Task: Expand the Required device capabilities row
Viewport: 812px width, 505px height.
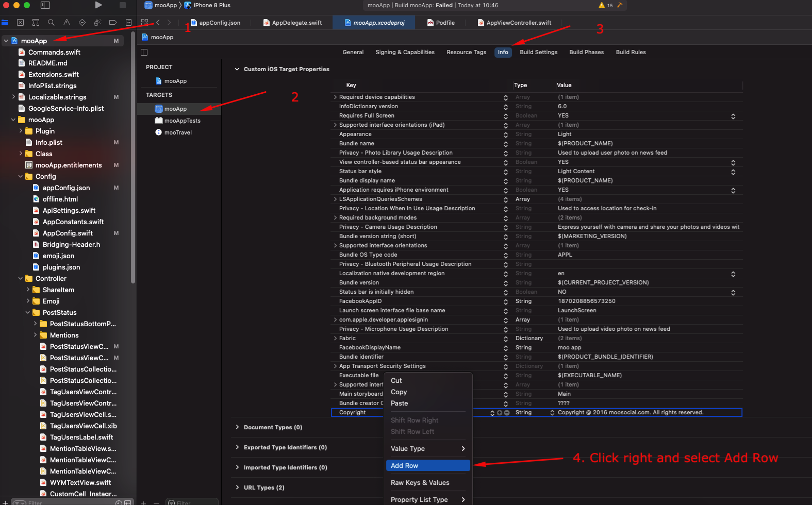Action: click(335, 97)
